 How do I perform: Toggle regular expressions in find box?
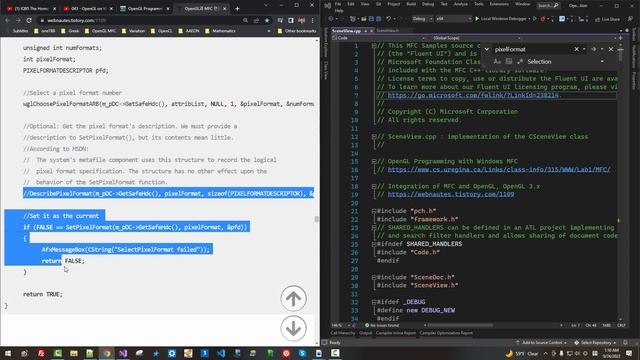pos(520,62)
